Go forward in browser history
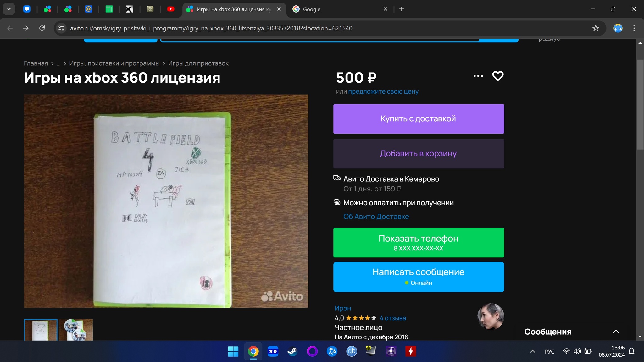Image resolution: width=644 pixels, height=362 pixels. coord(26,28)
